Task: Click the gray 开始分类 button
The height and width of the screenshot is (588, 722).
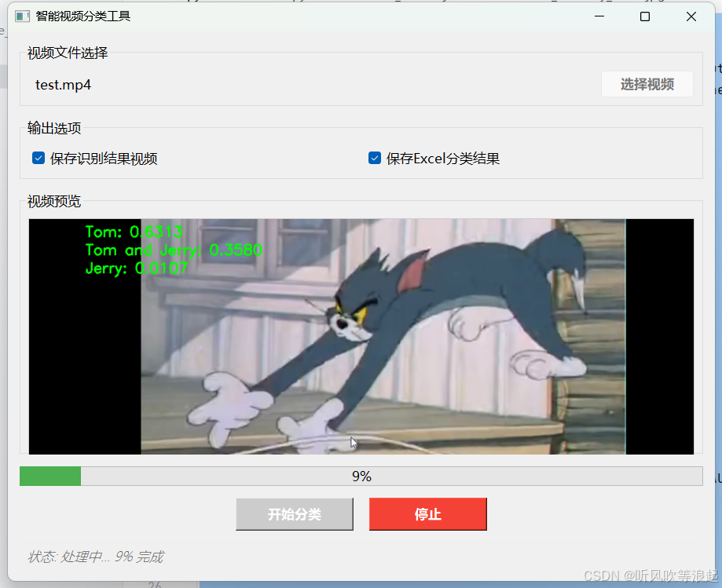Action: click(x=295, y=514)
